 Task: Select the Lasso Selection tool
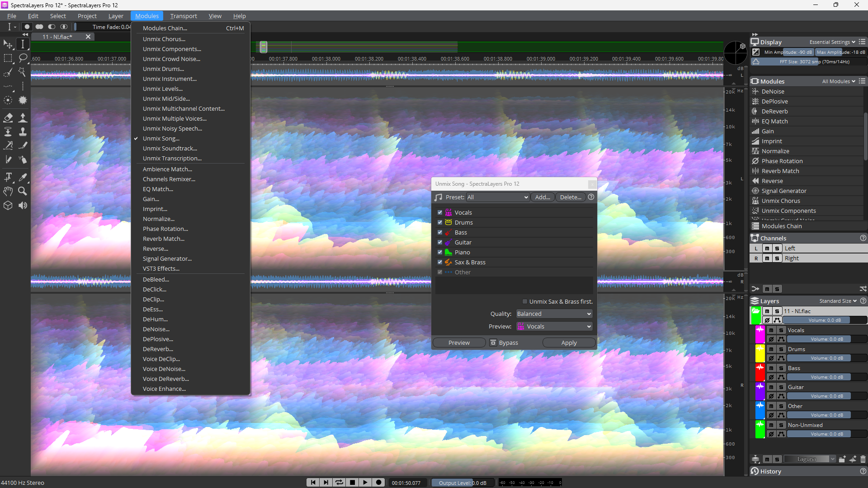coord(23,58)
